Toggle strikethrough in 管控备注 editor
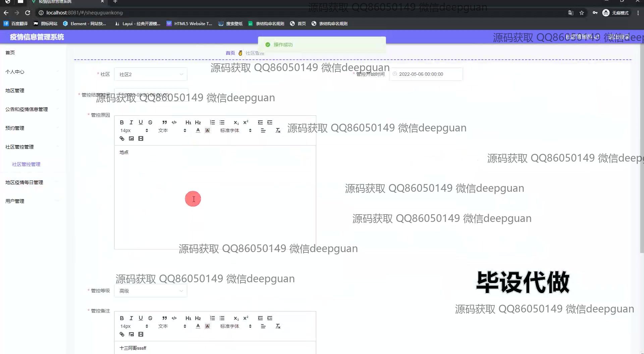Screen dimensions: 644x354 tap(150, 318)
